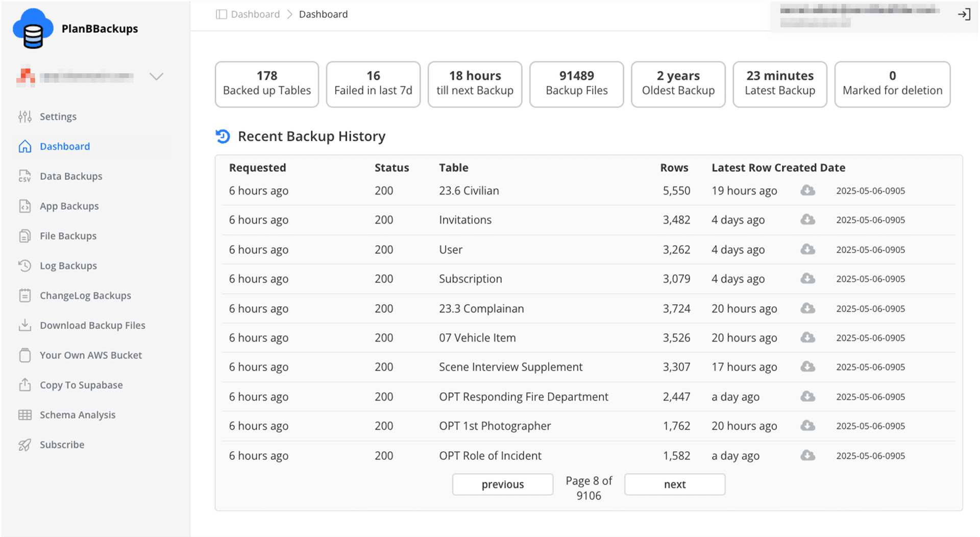The image size is (980, 537).
Task: Open Settings in the sidebar
Action: [58, 116]
